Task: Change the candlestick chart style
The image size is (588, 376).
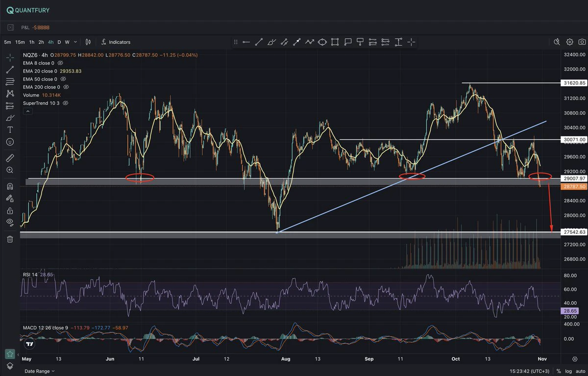Action: (x=88, y=42)
